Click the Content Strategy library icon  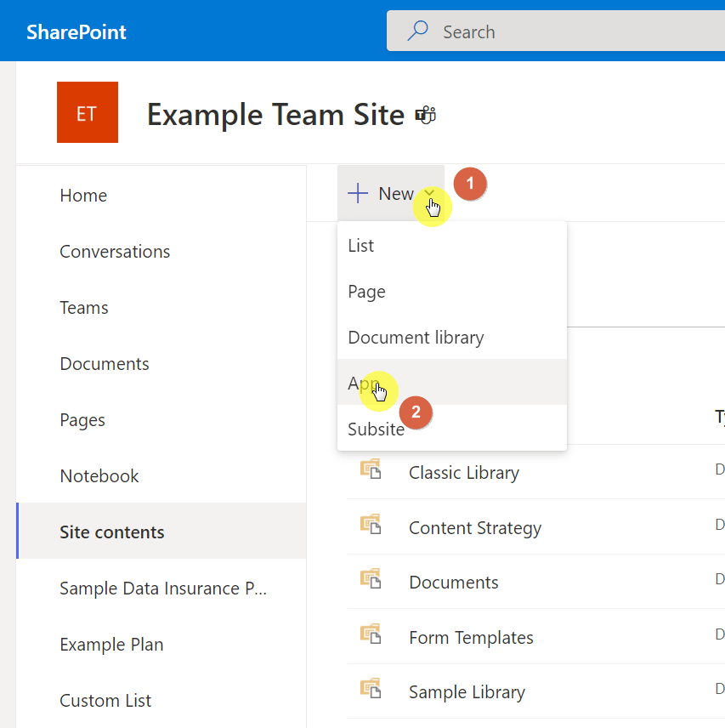[x=371, y=524]
